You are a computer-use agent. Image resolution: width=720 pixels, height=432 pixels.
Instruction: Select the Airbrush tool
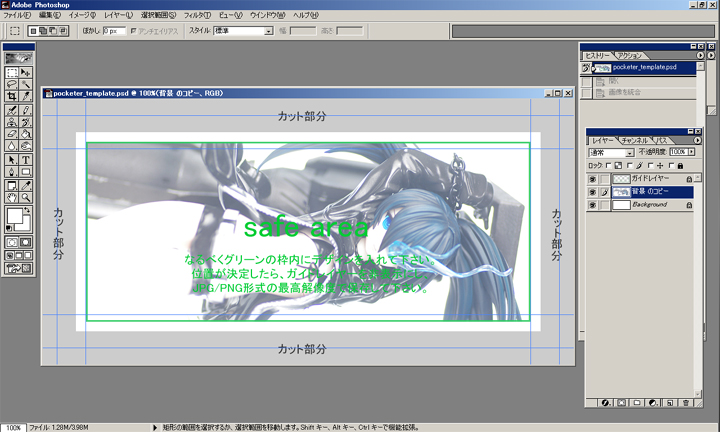click(11, 110)
